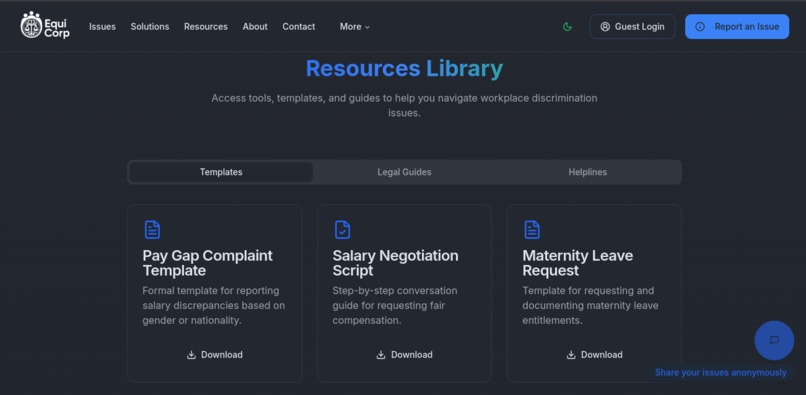Image resolution: width=806 pixels, height=395 pixels.
Task: Click the 'Formal template for reporting salary discrepancies' description
Action: tap(214, 306)
